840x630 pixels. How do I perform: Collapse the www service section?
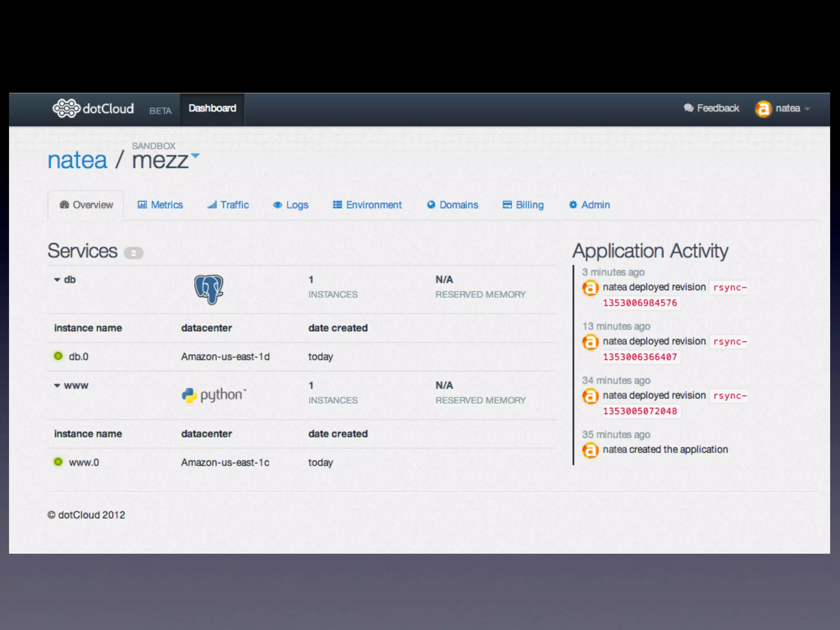(x=57, y=386)
